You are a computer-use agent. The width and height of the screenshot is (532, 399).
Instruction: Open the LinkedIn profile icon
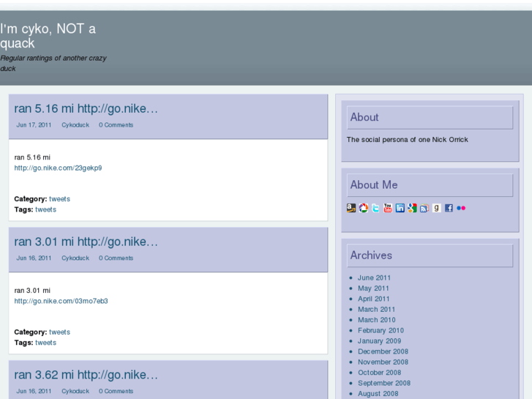[x=400, y=208]
